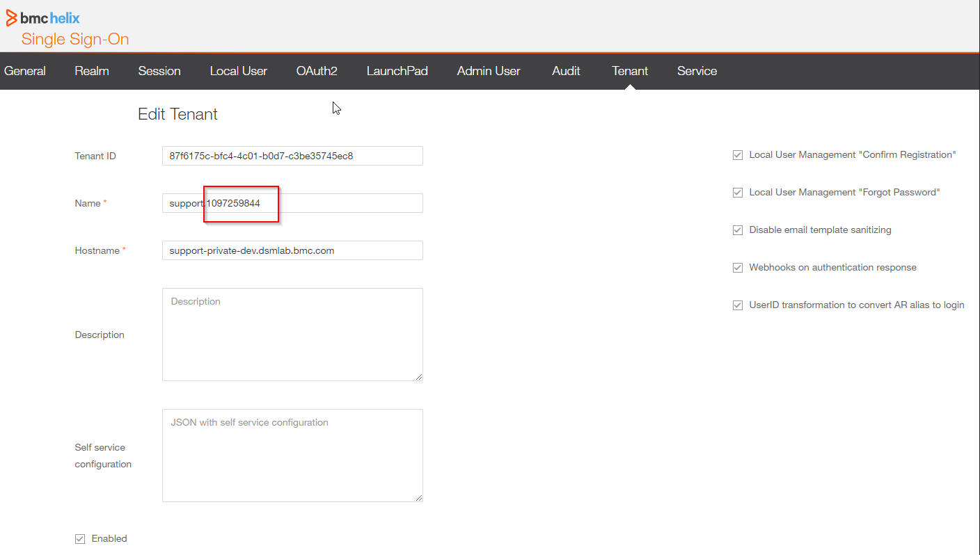980x555 pixels.
Task: Uncheck Local User Management "Forgot Password"
Action: 738,193
